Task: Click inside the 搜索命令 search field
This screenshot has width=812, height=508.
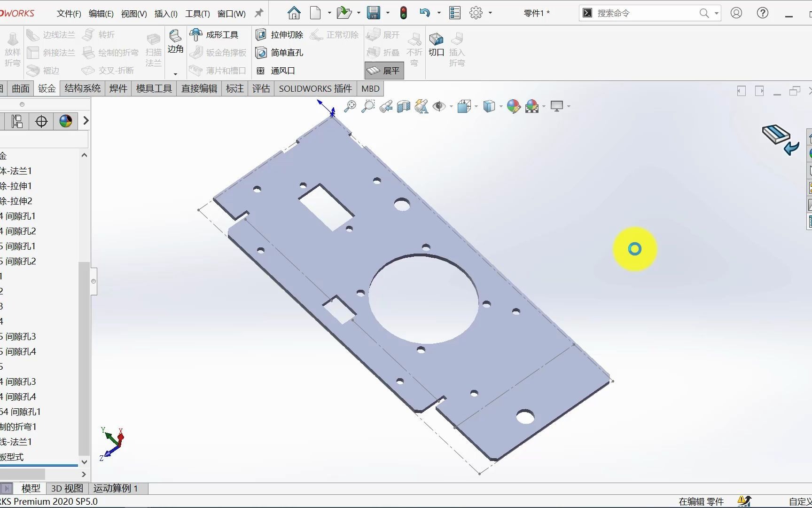Action: point(648,13)
